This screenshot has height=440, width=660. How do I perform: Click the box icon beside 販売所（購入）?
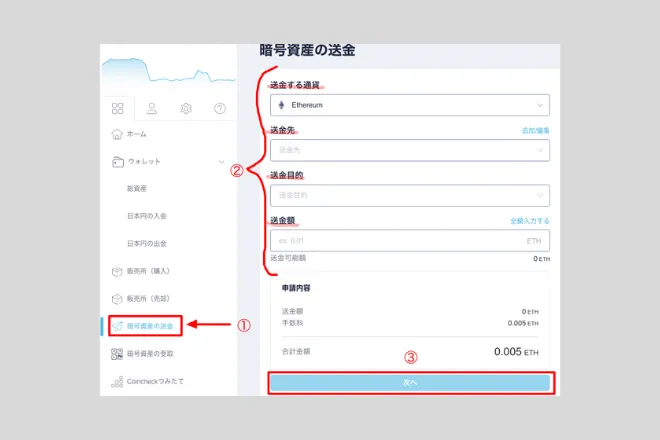pos(117,272)
